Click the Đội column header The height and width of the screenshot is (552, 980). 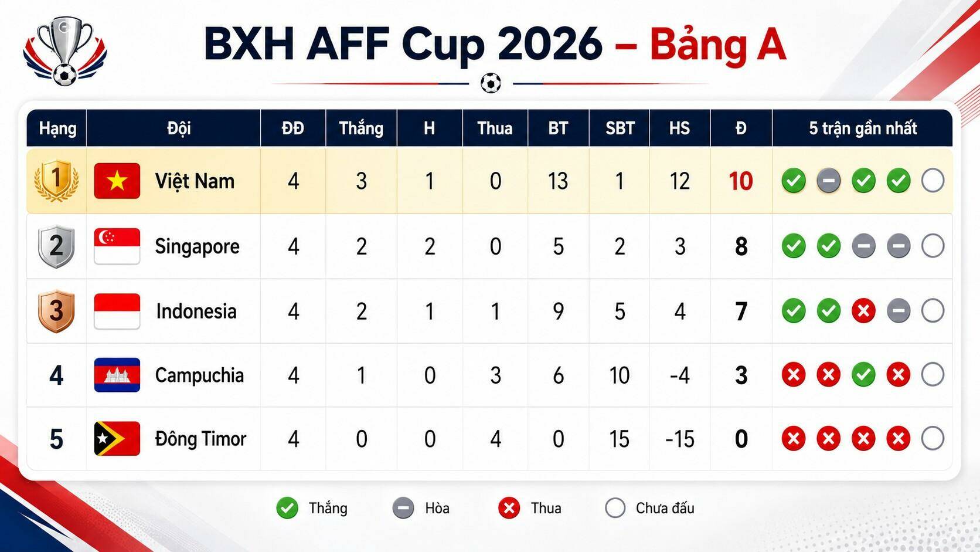coord(179,128)
